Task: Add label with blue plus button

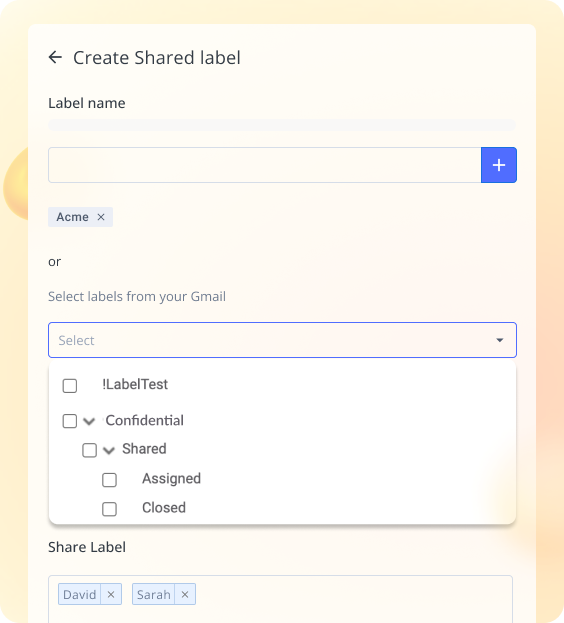Action: [x=498, y=165]
